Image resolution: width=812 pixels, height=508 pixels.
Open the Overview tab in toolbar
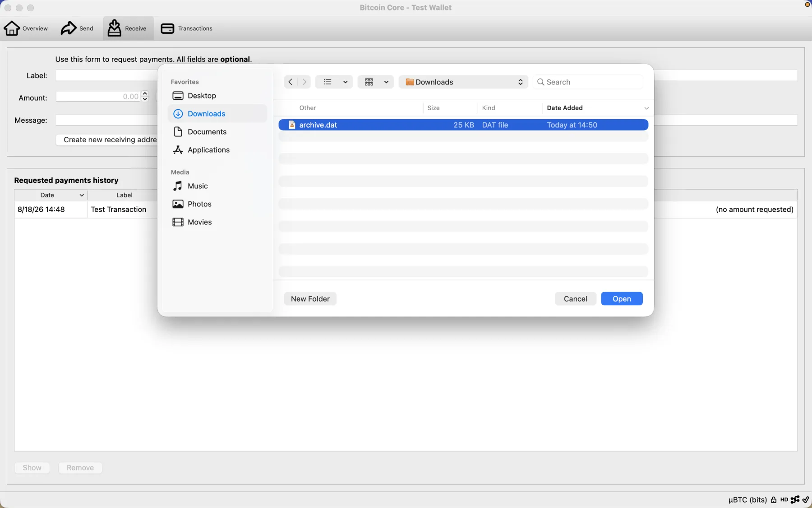26,28
